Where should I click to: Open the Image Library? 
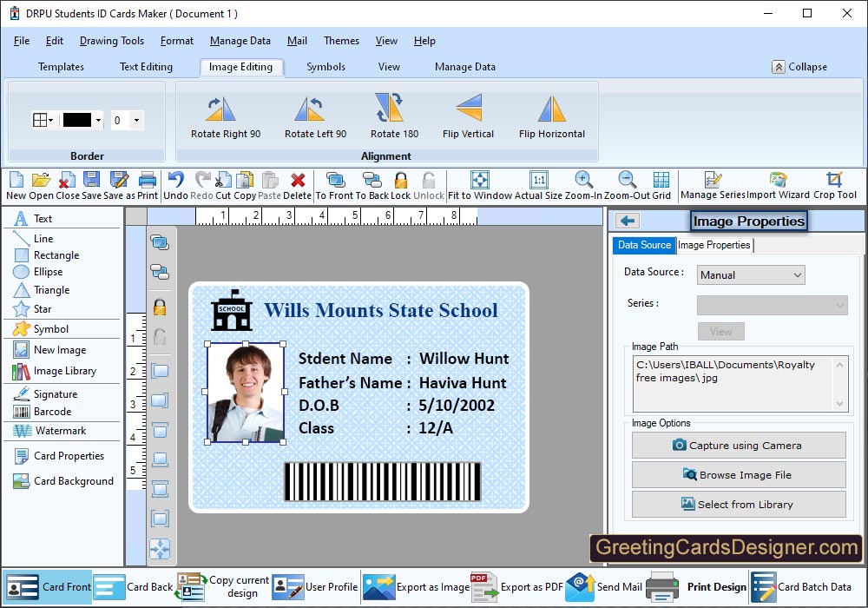[x=54, y=371]
